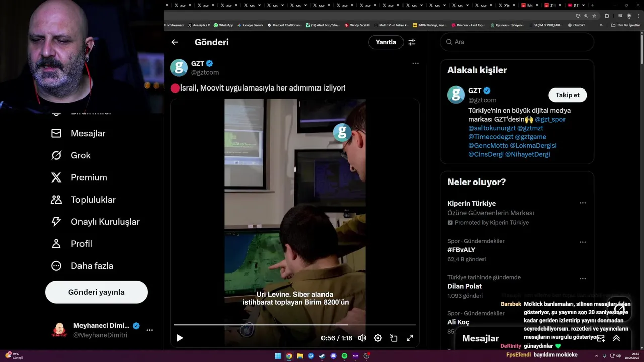The width and height of the screenshot is (644, 362).
Task: Toggle picture-in-picture on the video
Action: [x=394, y=338]
